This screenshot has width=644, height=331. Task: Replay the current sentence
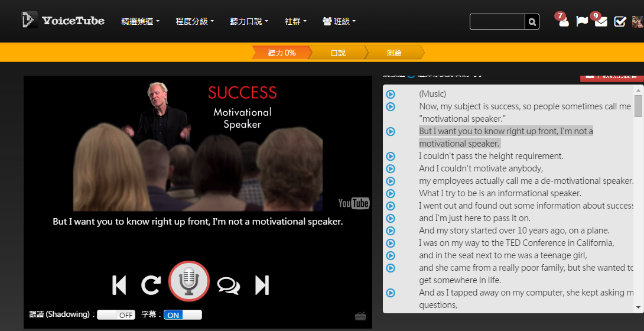tap(151, 285)
